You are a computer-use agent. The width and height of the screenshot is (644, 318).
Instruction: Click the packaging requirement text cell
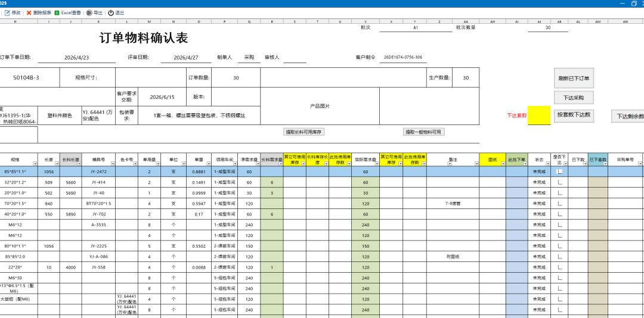[x=199, y=116]
